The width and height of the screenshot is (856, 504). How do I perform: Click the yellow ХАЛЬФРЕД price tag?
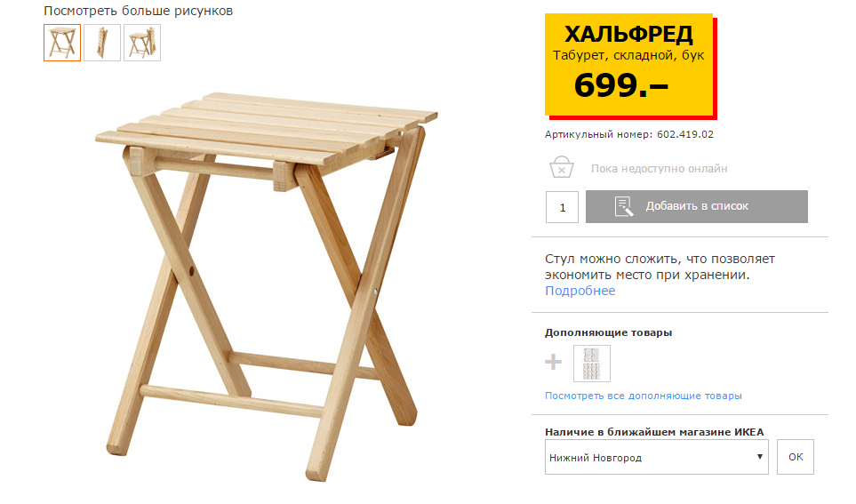tap(629, 66)
